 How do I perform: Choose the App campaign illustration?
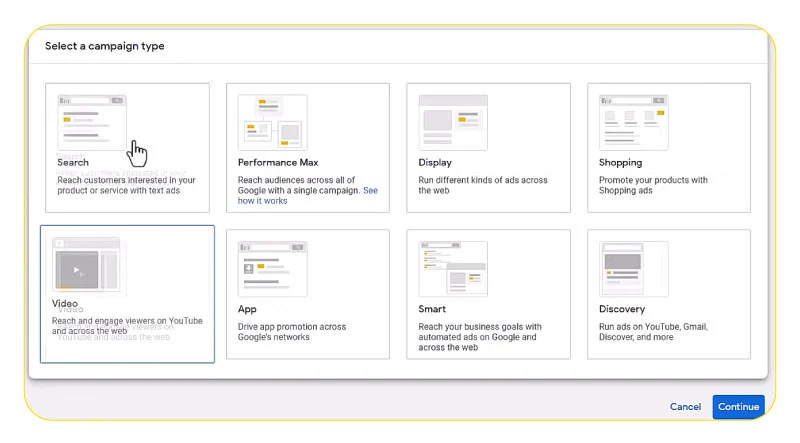point(272,269)
